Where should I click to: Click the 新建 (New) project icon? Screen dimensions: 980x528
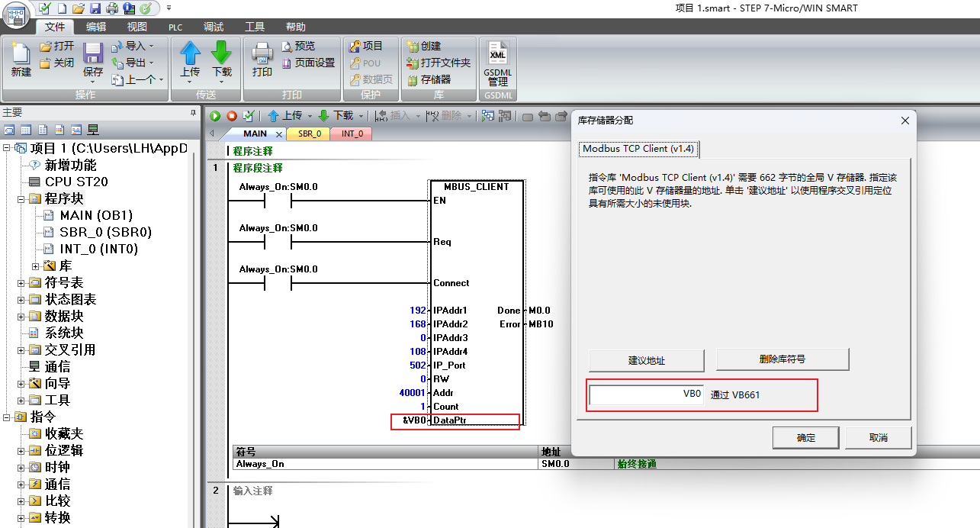pyautogui.click(x=21, y=60)
